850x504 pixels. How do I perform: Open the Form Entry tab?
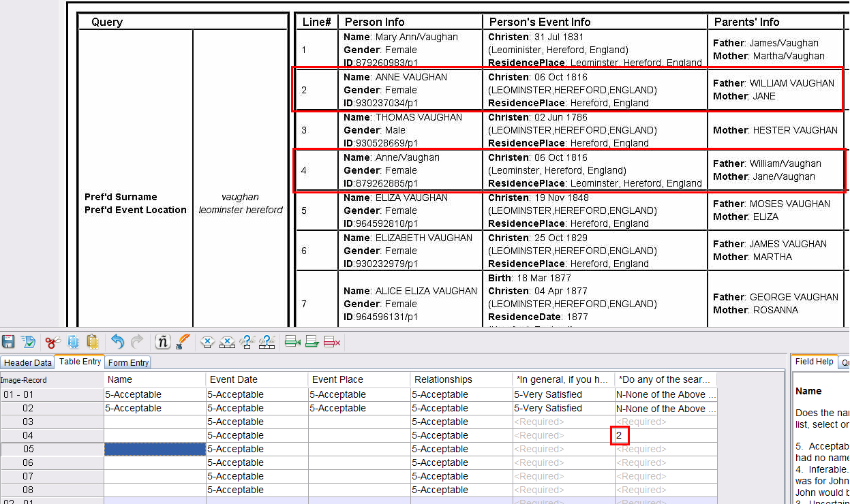[x=128, y=363]
